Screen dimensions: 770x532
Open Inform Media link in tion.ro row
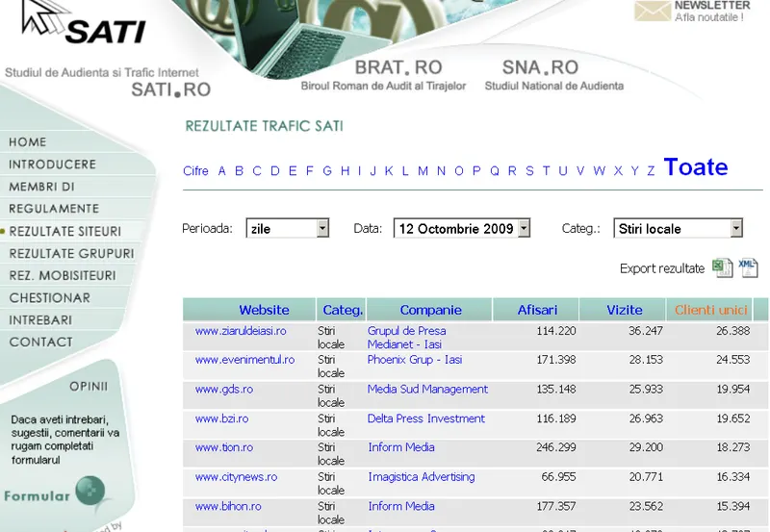click(401, 447)
